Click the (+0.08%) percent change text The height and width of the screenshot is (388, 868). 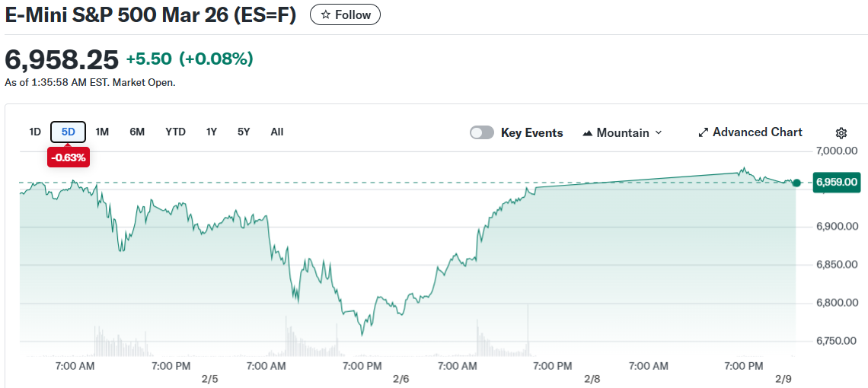[x=216, y=59]
